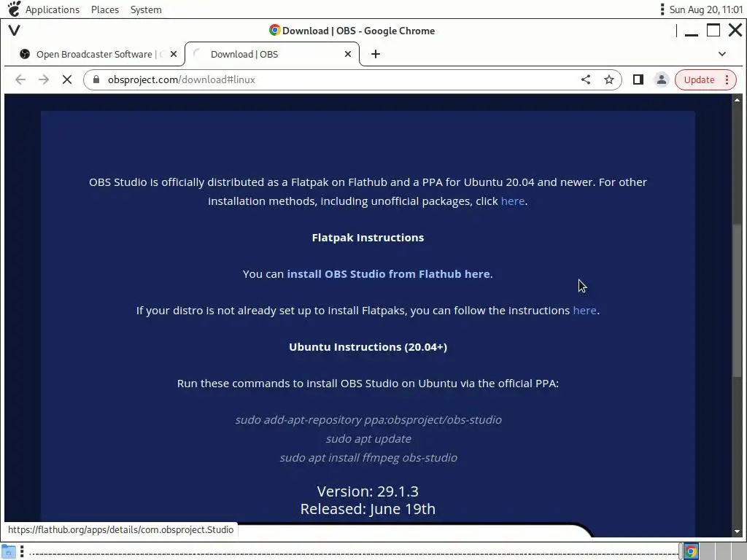The image size is (747, 560).
Task: Bookmark this page with the star icon
Action: pos(609,79)
